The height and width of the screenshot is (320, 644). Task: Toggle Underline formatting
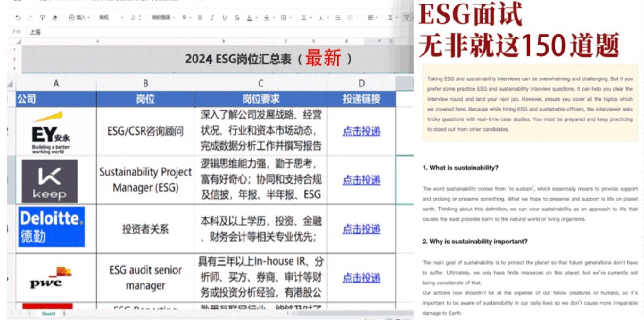tap(224, 18)
